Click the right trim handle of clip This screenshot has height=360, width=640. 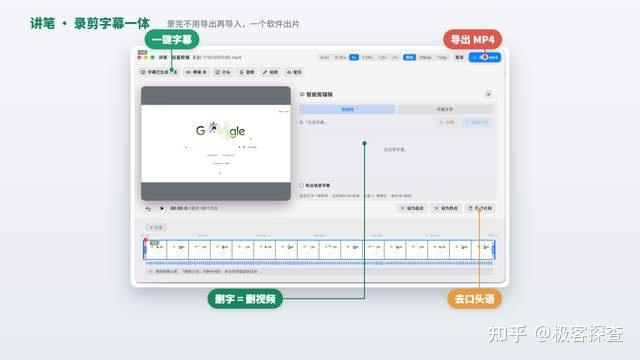(x=494, y=249)
